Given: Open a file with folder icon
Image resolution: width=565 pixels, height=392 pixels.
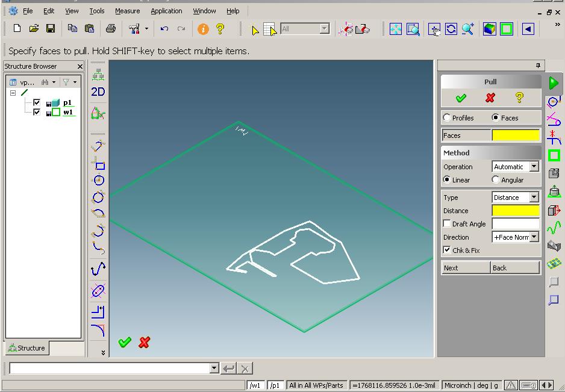Looking at the screenshot, I should tap(34, 28).
